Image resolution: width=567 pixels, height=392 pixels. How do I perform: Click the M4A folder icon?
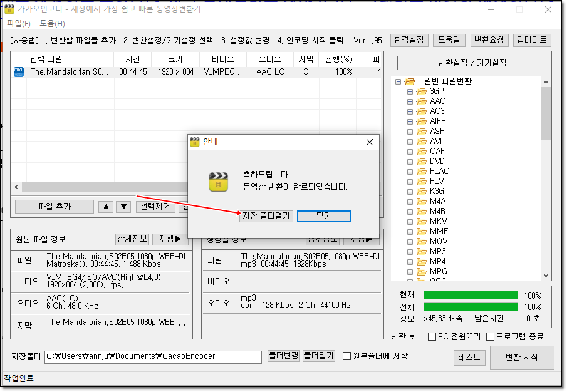(421, 201)
